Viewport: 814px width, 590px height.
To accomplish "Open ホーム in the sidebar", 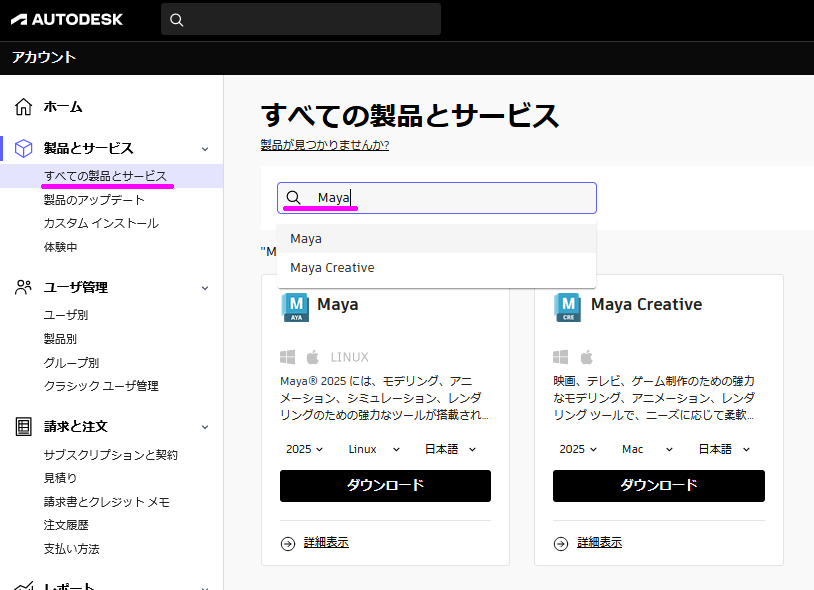I will (x=63, y=106).
